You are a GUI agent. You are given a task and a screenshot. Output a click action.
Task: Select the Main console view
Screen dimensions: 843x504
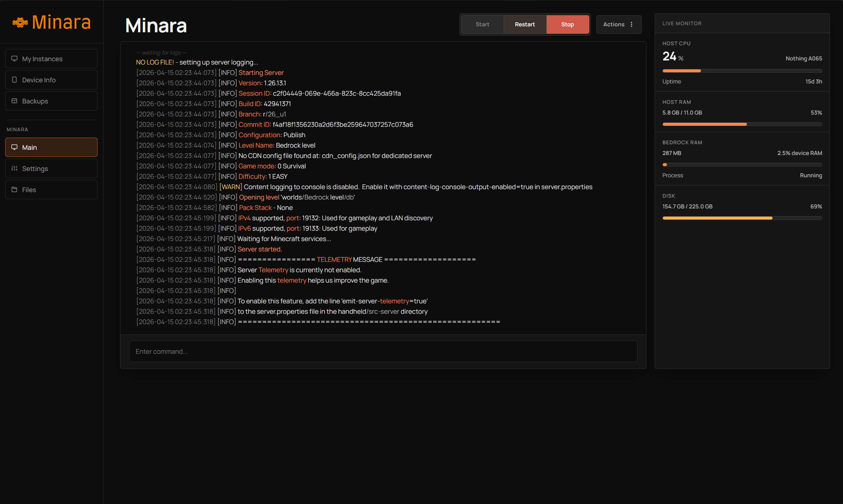coord(51,147)
